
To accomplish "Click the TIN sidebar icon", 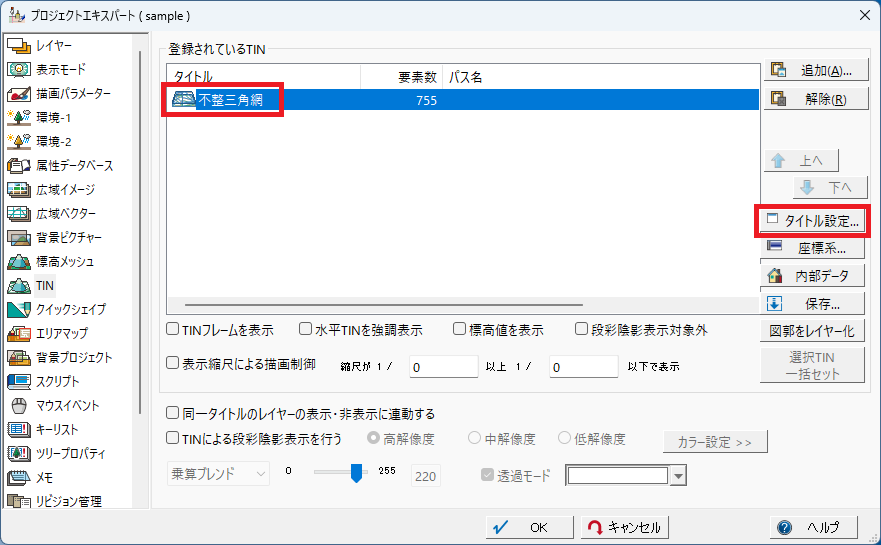I will (x=19, y=286).
